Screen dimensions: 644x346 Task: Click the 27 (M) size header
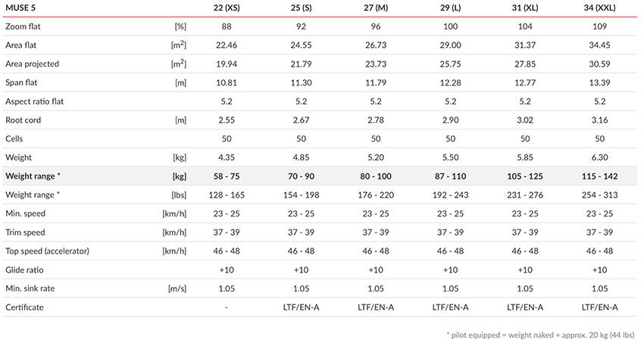tap(376, 8)
